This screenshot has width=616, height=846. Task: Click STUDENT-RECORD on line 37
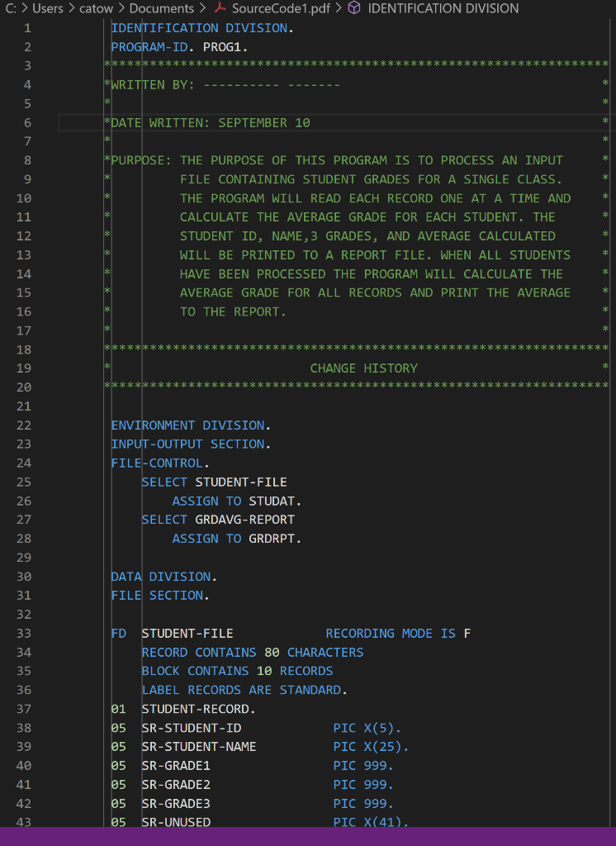(x=195, y=709)
